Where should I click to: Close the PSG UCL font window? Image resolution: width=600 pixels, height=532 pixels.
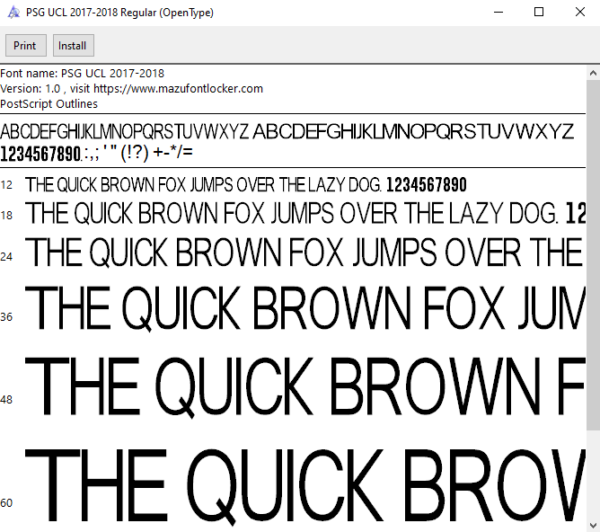pyautogui.click(x=580, y=12)
